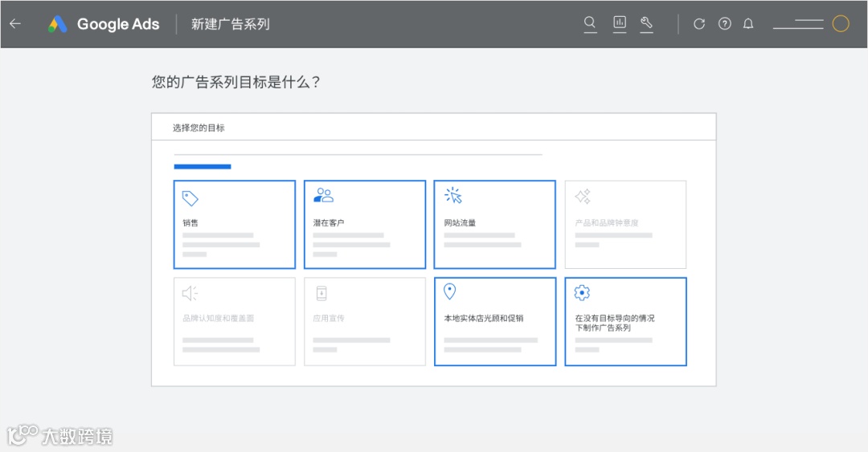The image size is (868, 452).
Task: Select the 品牌认知度和覆盖面 goal card
Action: click(235, 321)
